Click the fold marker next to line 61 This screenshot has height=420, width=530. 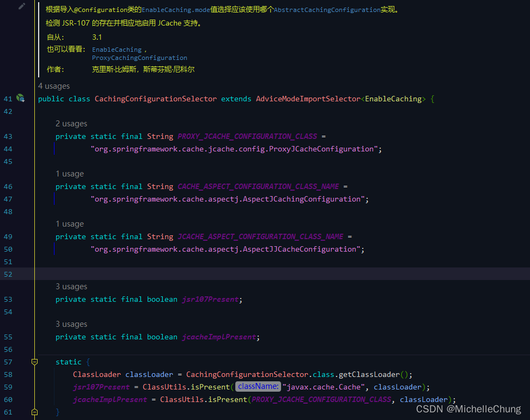click(34, 411)
